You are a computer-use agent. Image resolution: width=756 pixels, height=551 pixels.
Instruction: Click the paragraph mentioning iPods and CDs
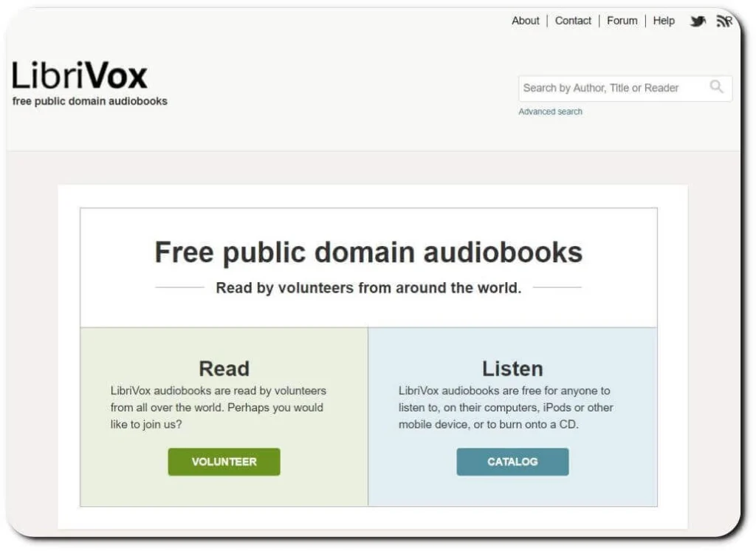click(x=506, y=407)
